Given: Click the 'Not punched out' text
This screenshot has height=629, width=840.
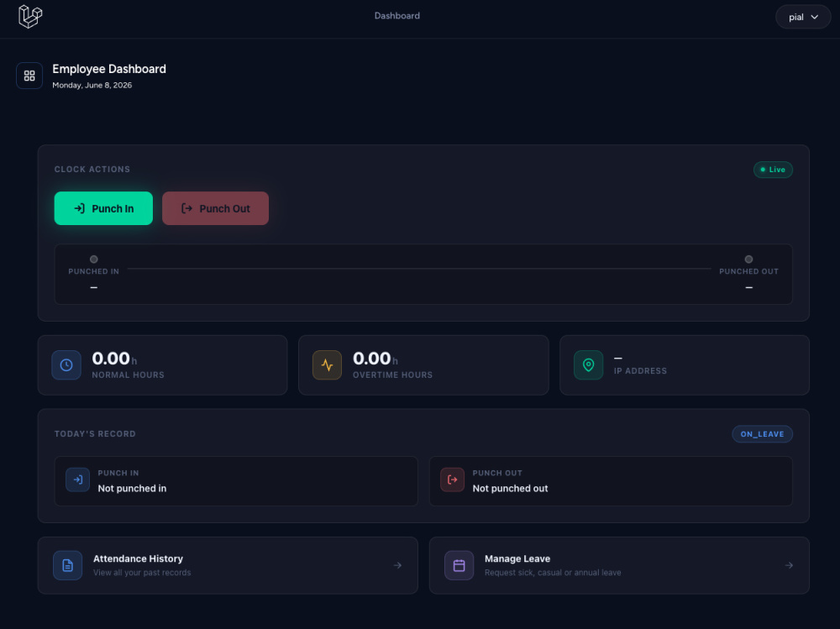Looking at the screenshot, I should coord(510,488).
